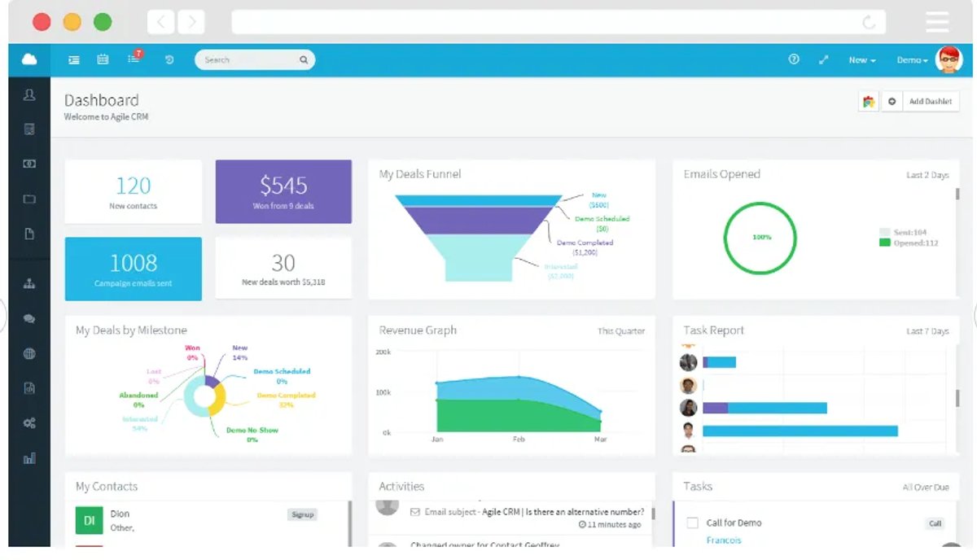Click the longest blue bar in Task Report

click(800, 431)
